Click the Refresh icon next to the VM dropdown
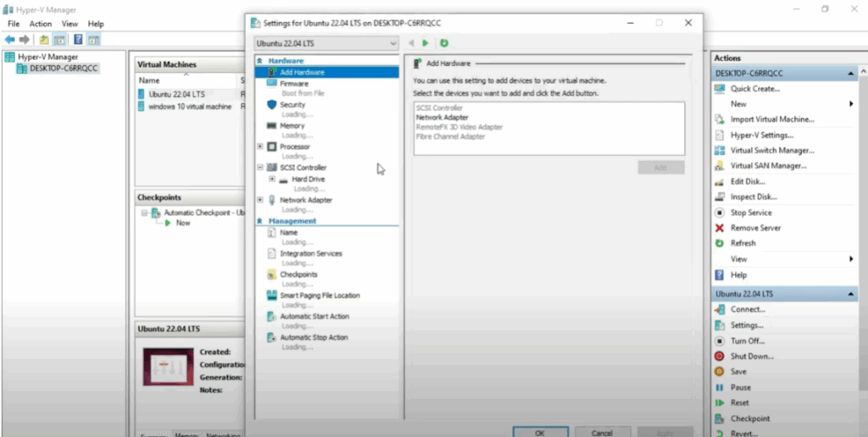The width and height of the screenshot is (868, 437). tap(444, 43)
